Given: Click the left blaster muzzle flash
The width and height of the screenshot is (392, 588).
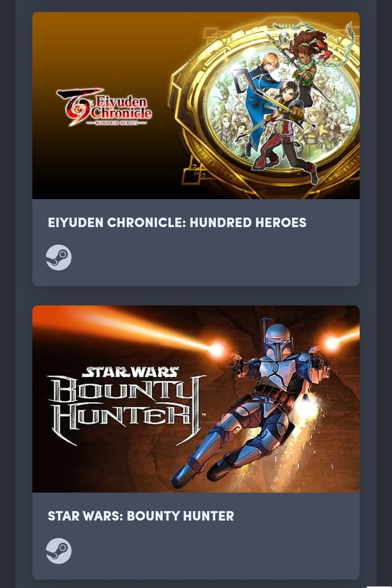Looking at the screenshot, I should (216, 349).
